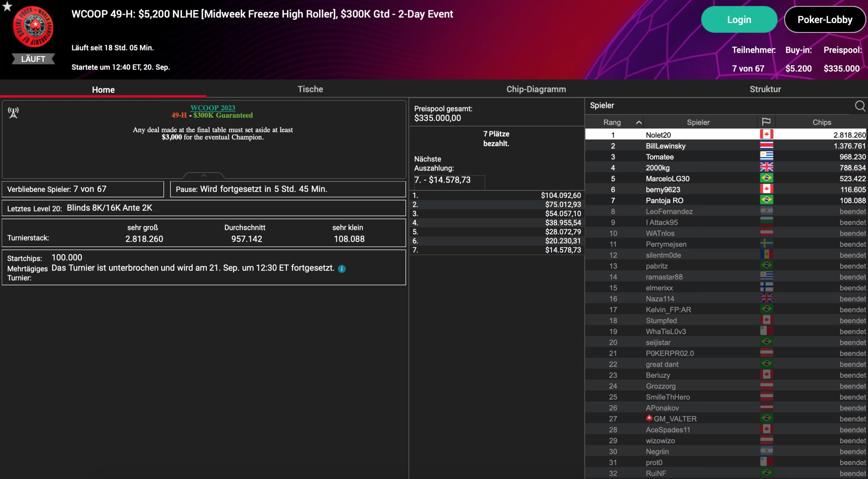Open player search magnifier icon
Screen dimensions: 868x479
tap(860, 106)
